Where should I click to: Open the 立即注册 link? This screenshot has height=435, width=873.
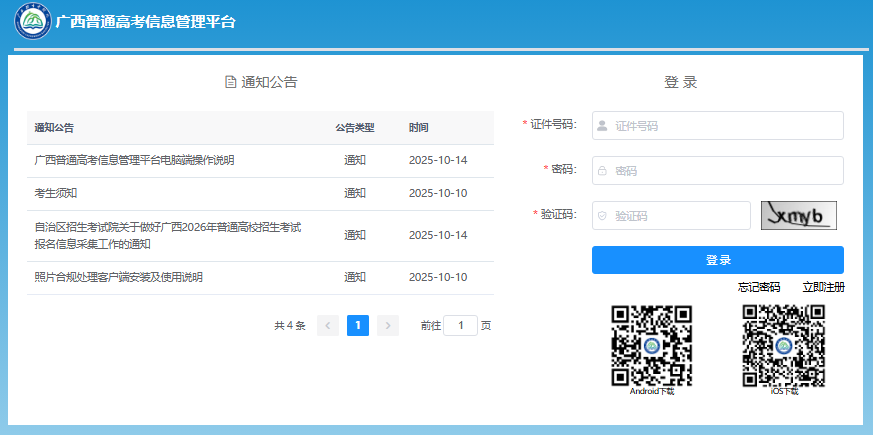[823, 288]
